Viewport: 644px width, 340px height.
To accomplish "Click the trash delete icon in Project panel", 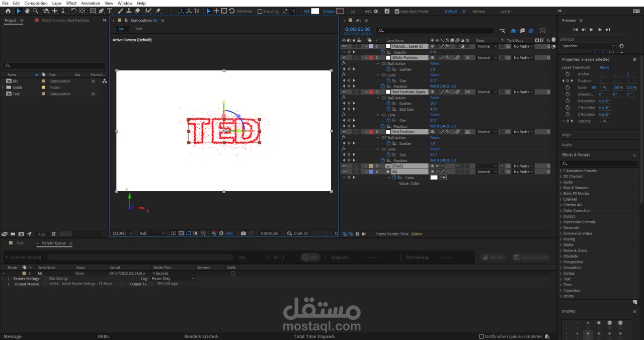I will click(54, 234).
